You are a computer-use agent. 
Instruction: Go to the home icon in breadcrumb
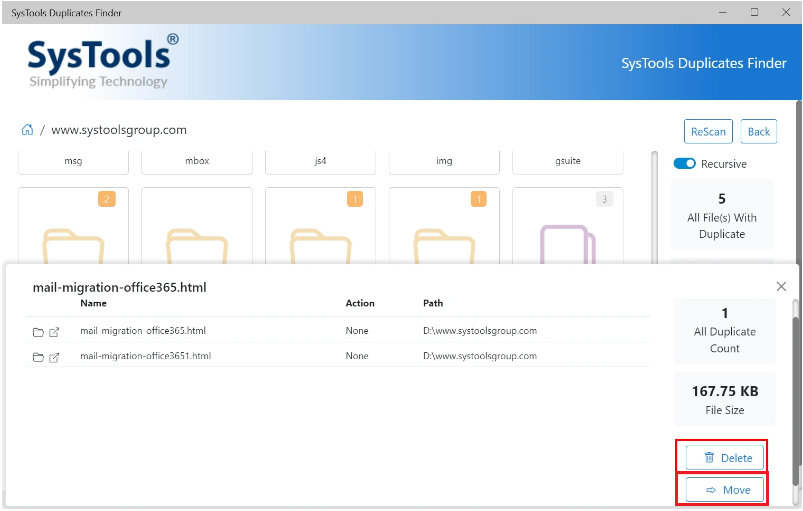click(27, 130)
